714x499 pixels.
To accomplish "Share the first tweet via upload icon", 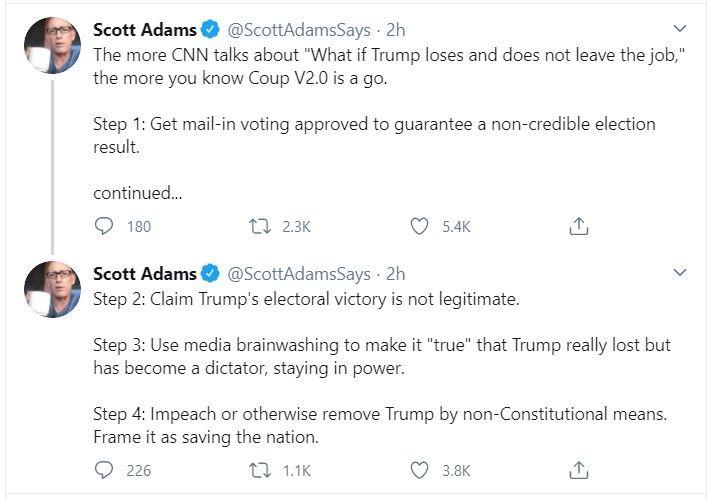I will tap(579, 226).
